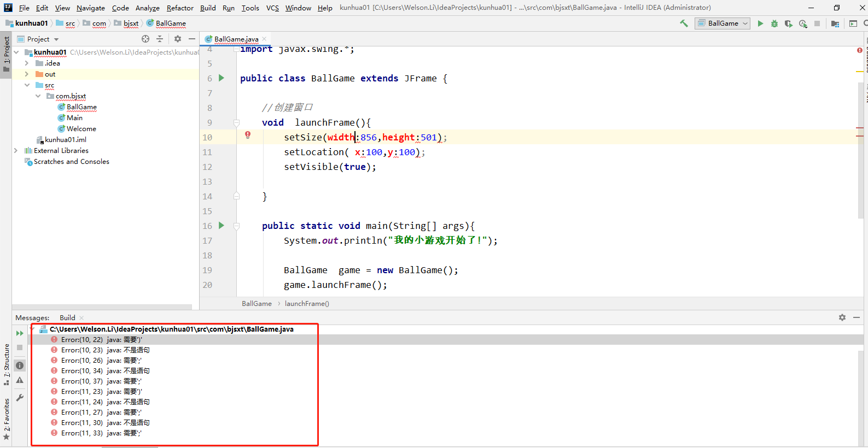Click the grey Stop button in main toolbar
868x448 pixels.
(x=817, y=23)
